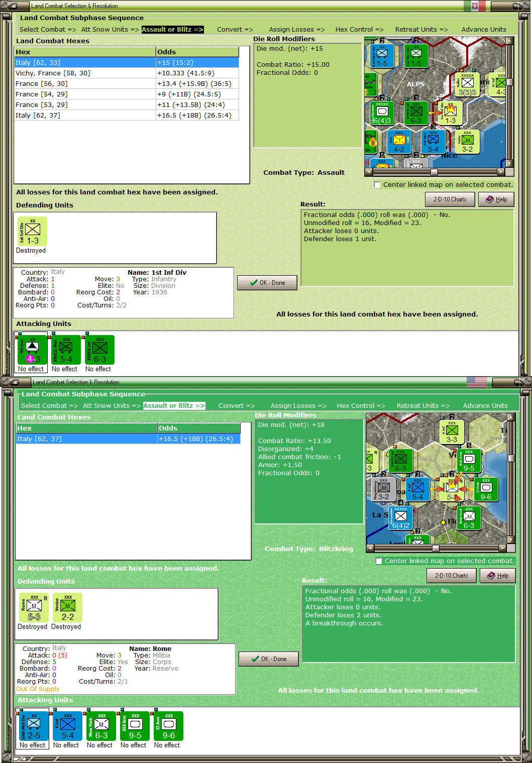
Task: Select Rome 5-3 militia defender counter
Action: coord(34,607)
